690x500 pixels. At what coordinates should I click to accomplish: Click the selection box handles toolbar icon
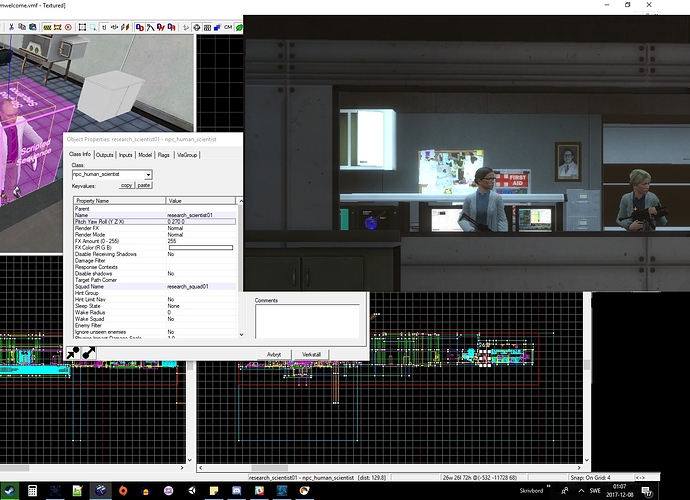click(82, 27)
